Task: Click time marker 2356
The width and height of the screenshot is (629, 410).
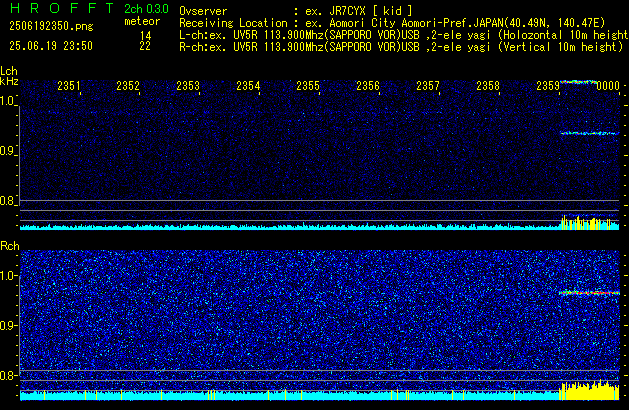Action: [368, 86]
